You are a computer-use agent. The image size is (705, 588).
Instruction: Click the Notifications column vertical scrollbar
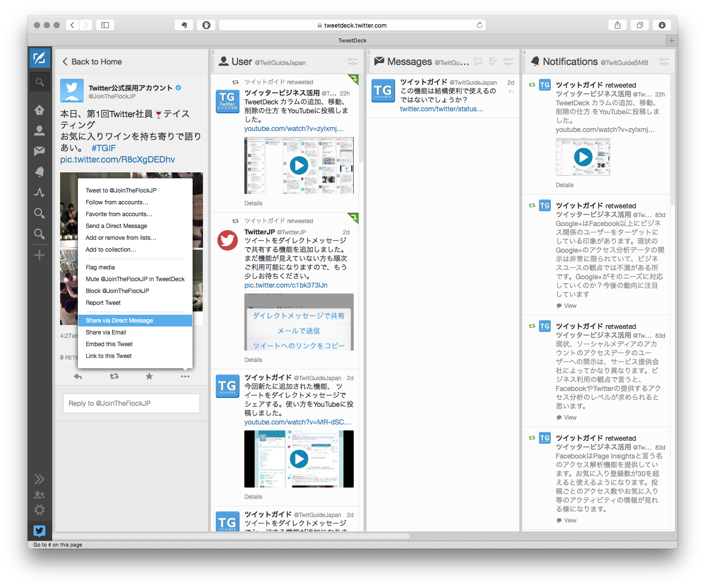click(672, 139)
